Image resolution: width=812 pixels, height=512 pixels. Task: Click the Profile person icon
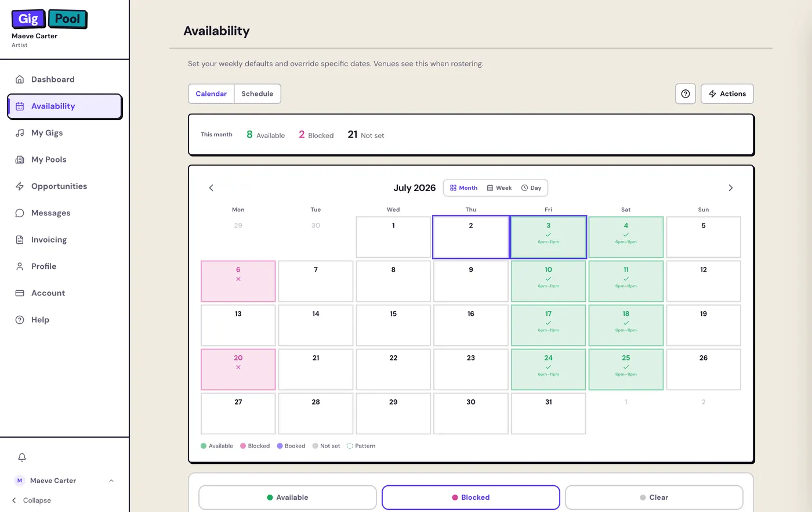tap(20, 266)
